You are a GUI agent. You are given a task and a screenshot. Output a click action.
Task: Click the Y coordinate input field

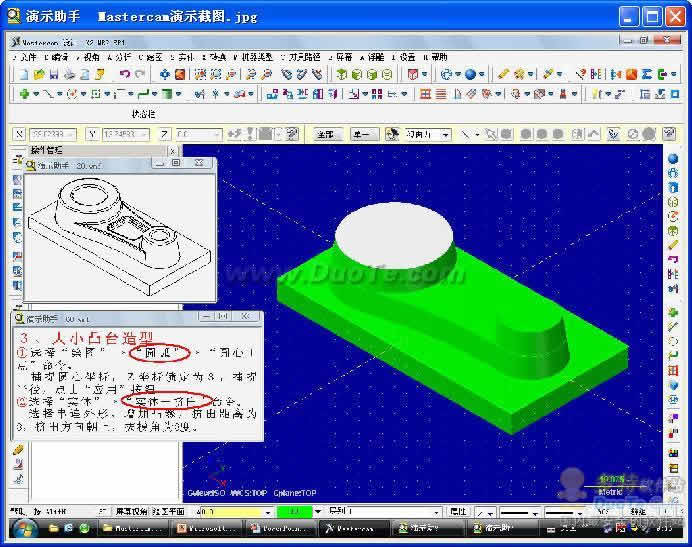[125, 134]
